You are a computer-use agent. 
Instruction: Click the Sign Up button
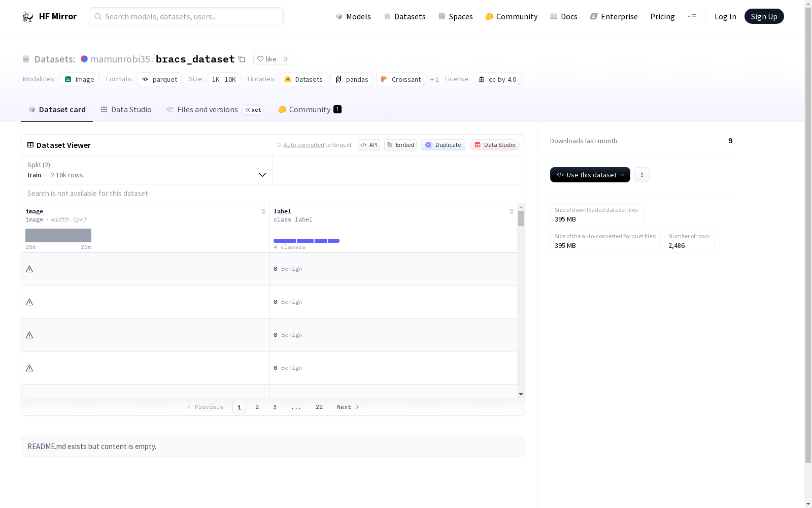pos(764,16)
